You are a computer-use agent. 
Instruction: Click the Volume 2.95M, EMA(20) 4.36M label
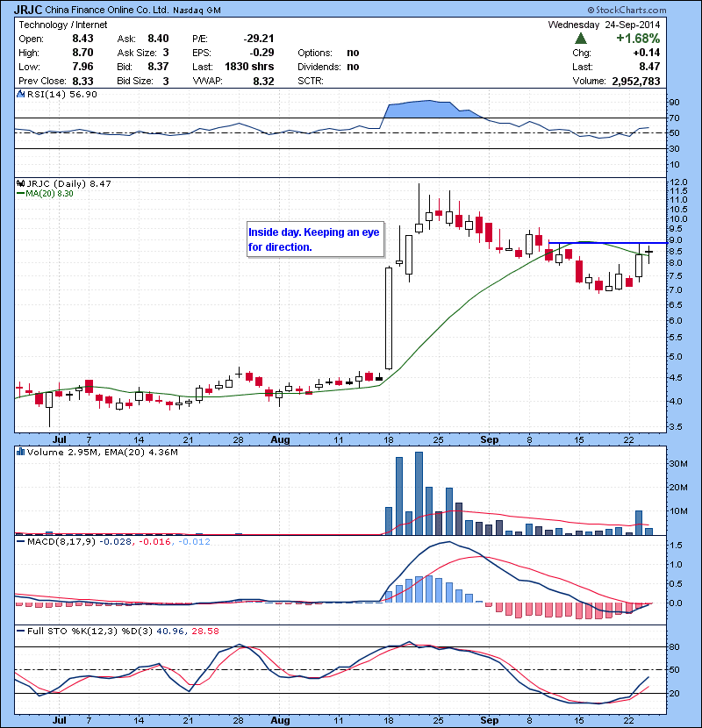(102, 452)
